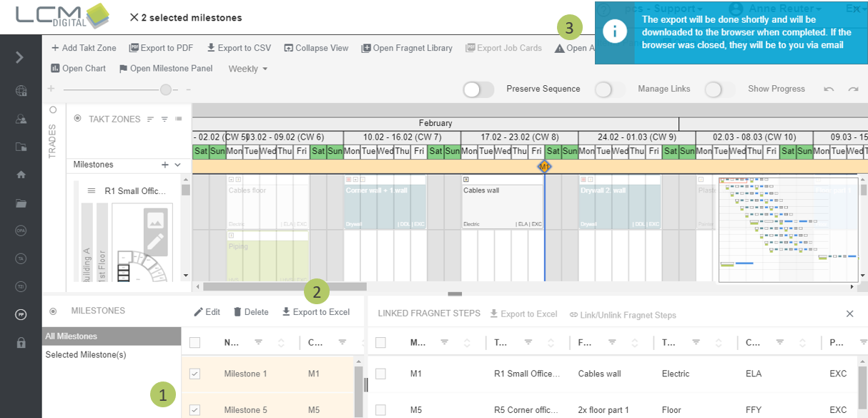Image resolution: width=868 pixels, height=418 pixels.
Task: Expand the left sidebar chevron
Action: (x=20, y=57)
